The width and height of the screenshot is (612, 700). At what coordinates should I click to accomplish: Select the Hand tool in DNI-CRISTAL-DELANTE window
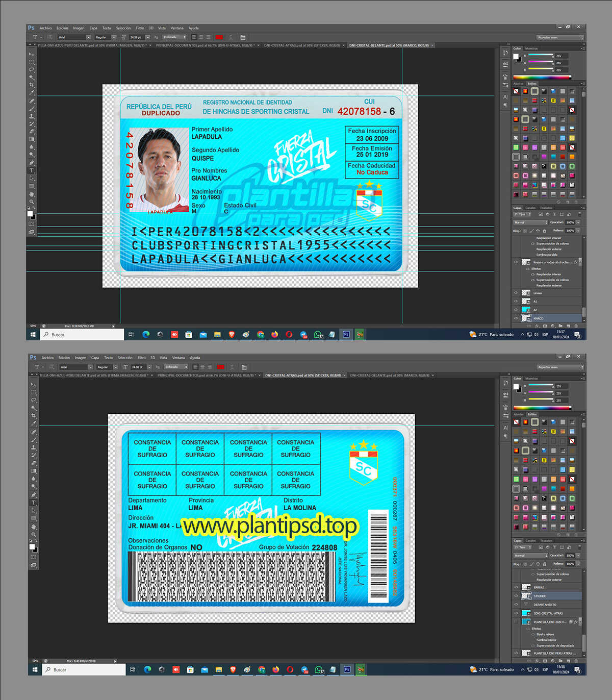32,194
